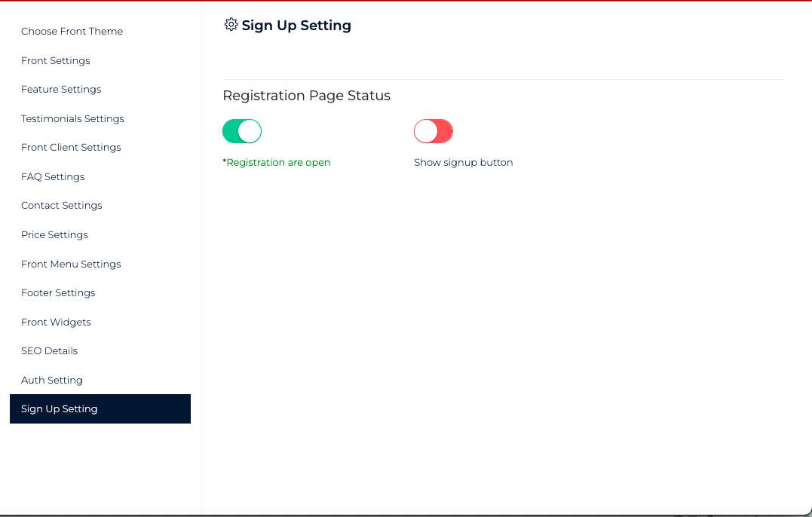Click the Sign Up Setting page heading
The height and width of the screenshot is (517, 812).
click(296, 26)
